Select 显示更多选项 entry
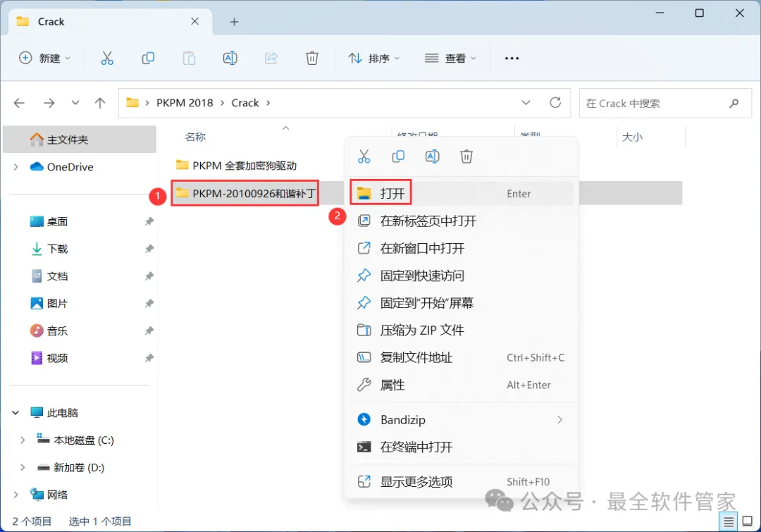 pyautogui.click(x=461, y=481)
